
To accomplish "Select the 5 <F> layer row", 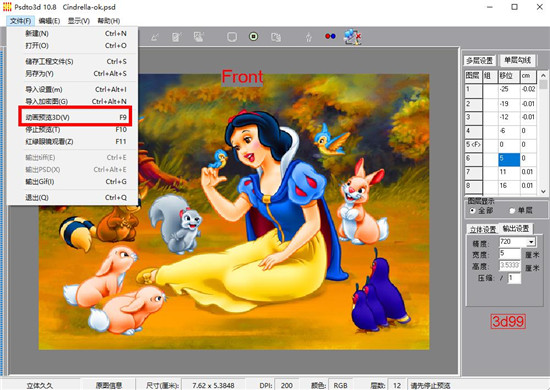I will (473, 146).
